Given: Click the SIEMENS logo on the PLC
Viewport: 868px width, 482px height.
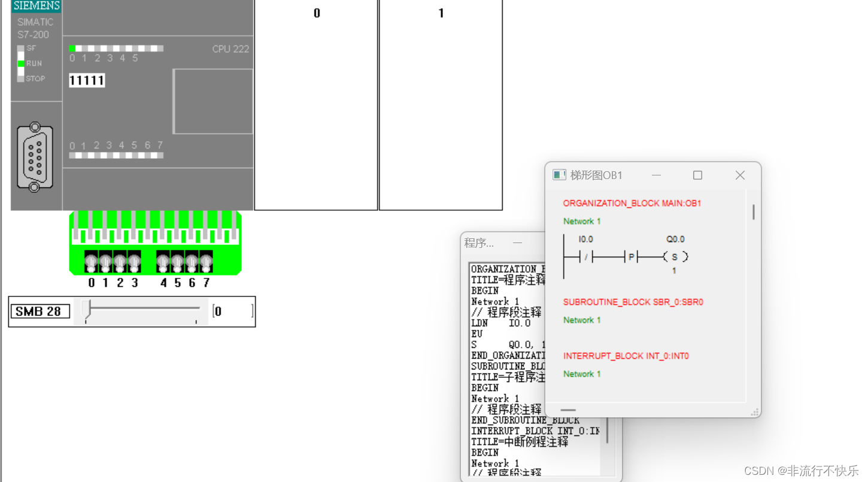Looking at the screenshot, I should pyautogui.click(x=37, y=6).
